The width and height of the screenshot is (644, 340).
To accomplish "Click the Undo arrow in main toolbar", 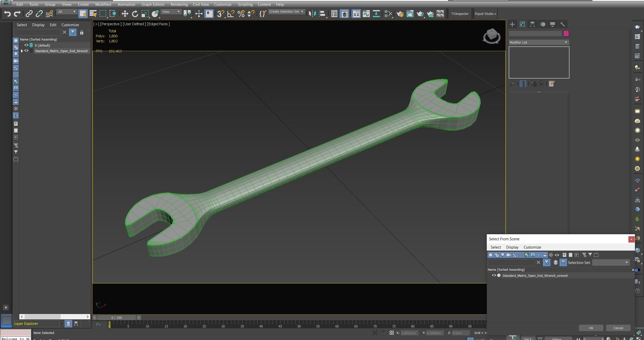I will tap(7, 14).
